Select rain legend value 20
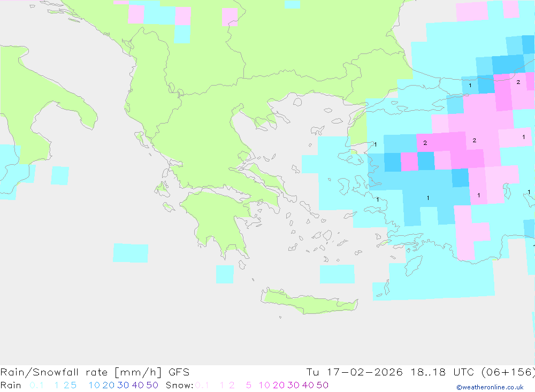This screenshot has height=392, width=535. 109,385
